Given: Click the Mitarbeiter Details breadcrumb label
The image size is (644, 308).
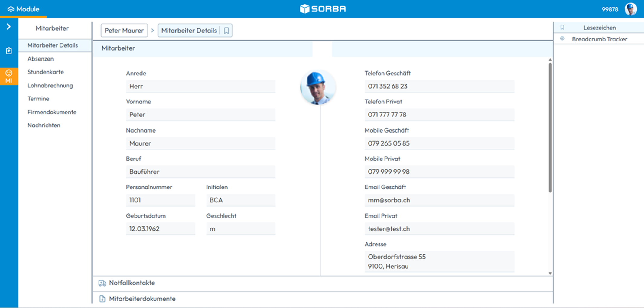Looking at the screenshot, I should click(189, 31).
